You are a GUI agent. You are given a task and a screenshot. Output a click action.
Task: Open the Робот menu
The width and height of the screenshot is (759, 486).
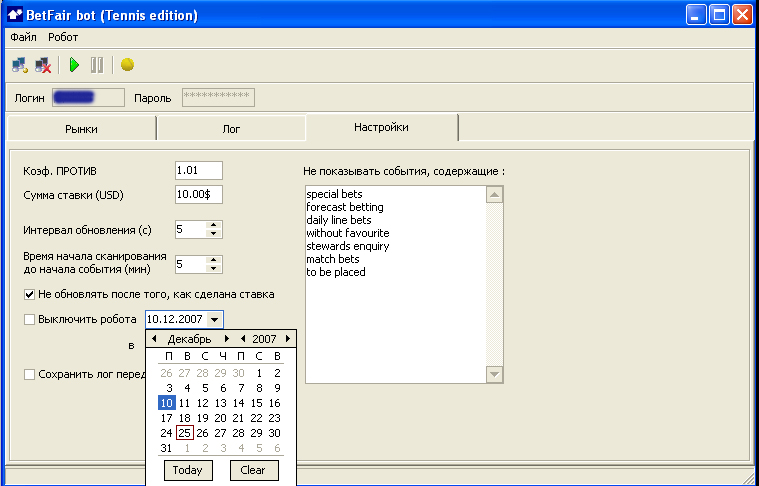pyautogui.click(x=63, y=37)
